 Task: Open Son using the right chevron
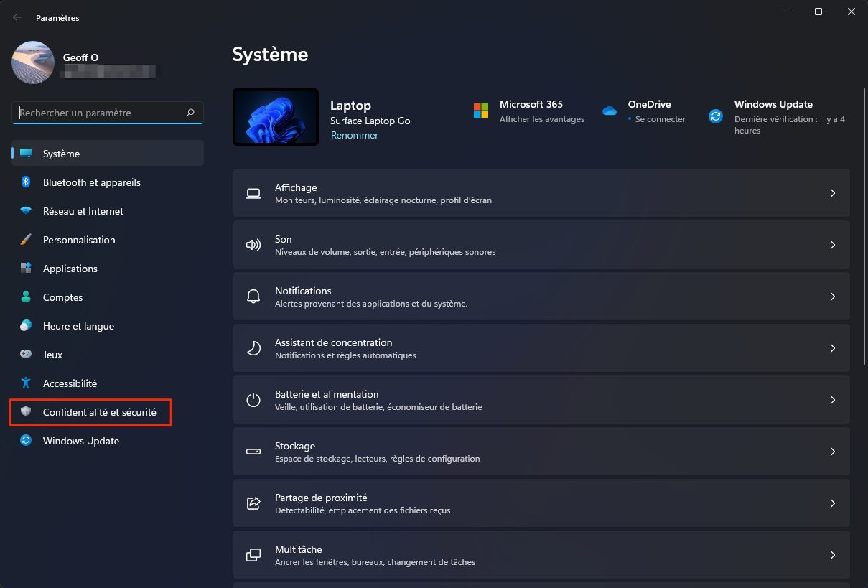pos(833,245)
